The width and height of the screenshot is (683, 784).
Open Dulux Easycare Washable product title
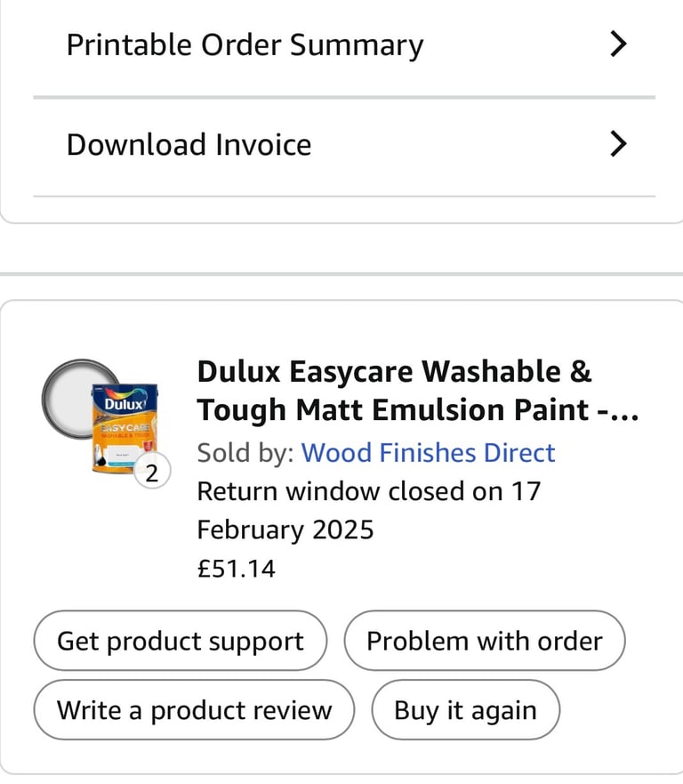click(393, 371)
